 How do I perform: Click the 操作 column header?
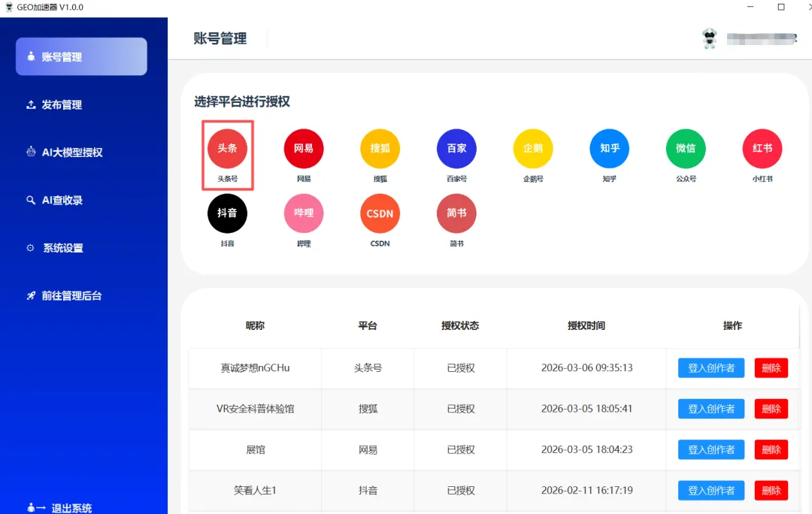pos(733,325)
